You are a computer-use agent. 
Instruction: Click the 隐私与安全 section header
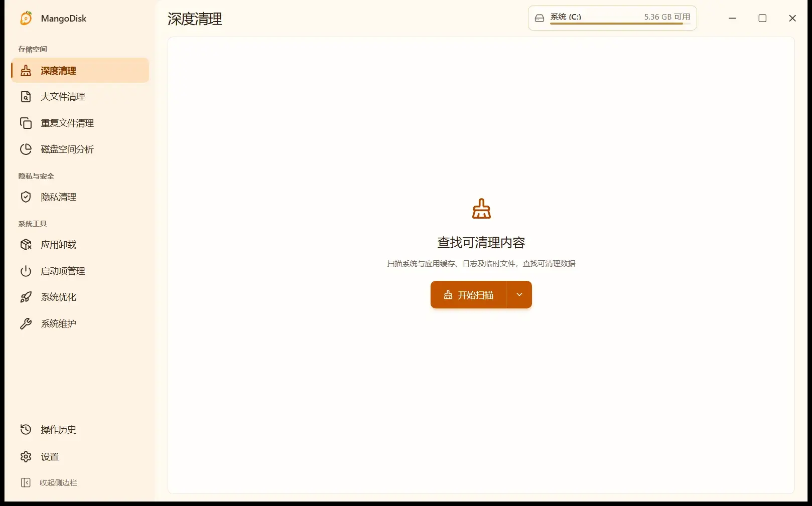[x=36, y=176]
